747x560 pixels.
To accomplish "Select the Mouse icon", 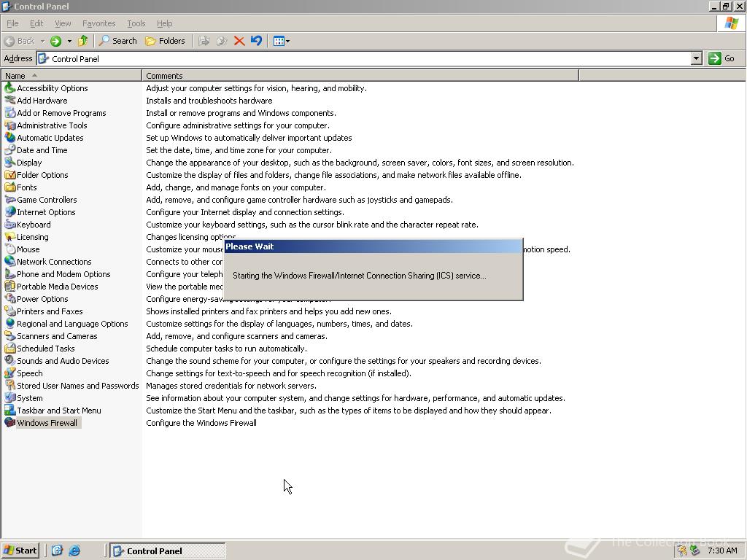I will (9, 249).
